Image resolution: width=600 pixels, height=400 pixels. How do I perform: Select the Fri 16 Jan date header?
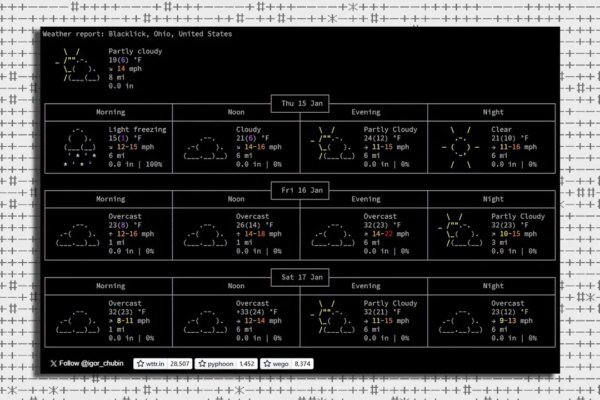pyautogui.click(x=299, y=188)
